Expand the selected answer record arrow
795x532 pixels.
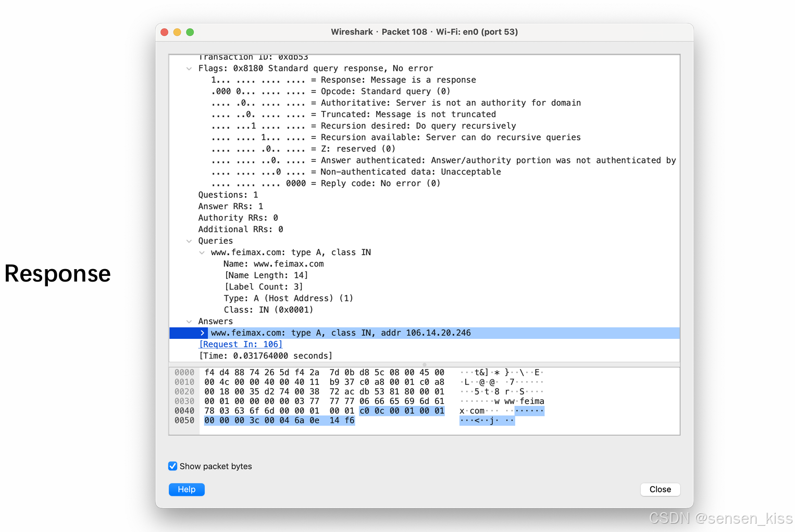pyautogui.click(x=202, y=333)
